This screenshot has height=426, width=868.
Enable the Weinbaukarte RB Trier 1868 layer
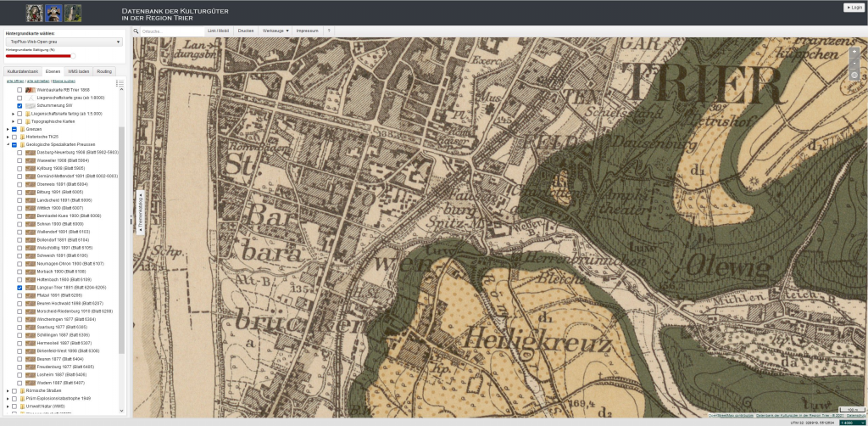20,90
